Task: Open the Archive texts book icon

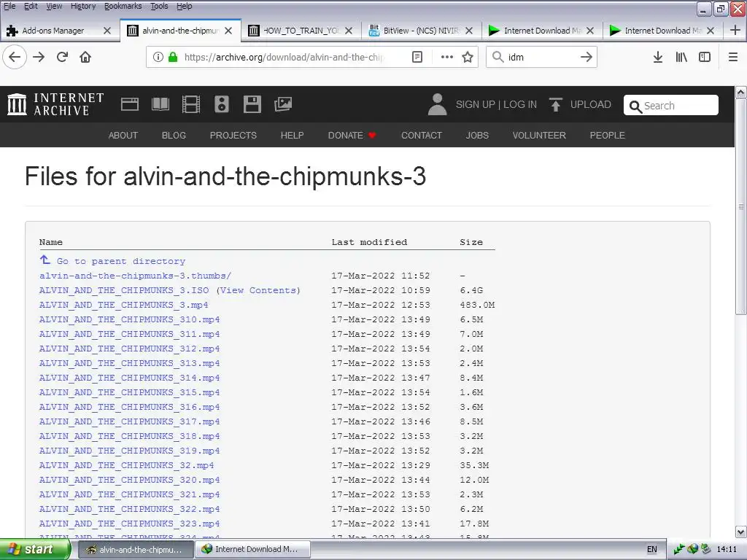Action: [x=160, y=104]
